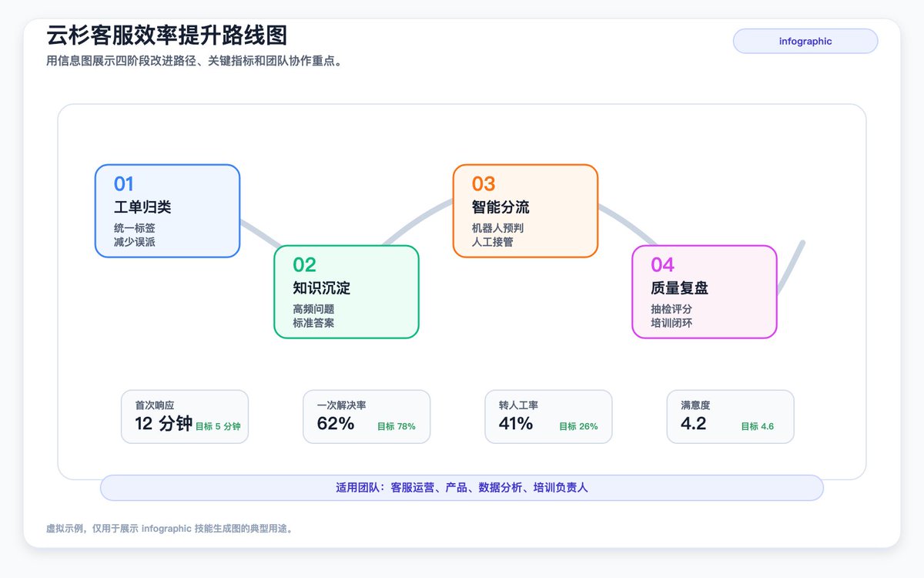Click the magenta 04 step number

662,265
